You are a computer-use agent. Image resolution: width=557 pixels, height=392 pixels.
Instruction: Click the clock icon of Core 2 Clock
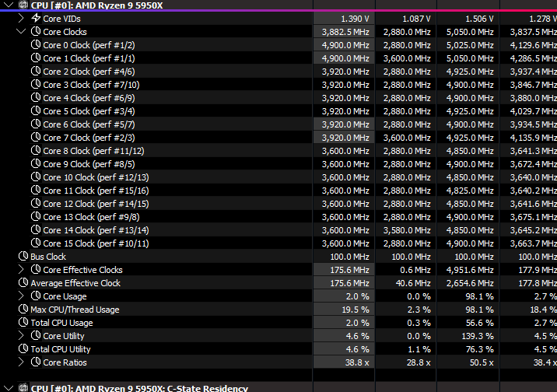(36, 71)
